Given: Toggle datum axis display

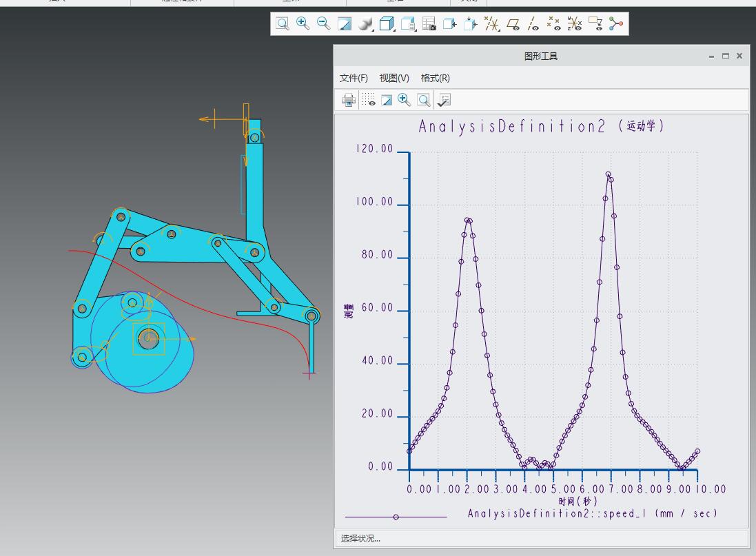Looking at the screenshot, I should pyautogui.click(x=533, y=23).
